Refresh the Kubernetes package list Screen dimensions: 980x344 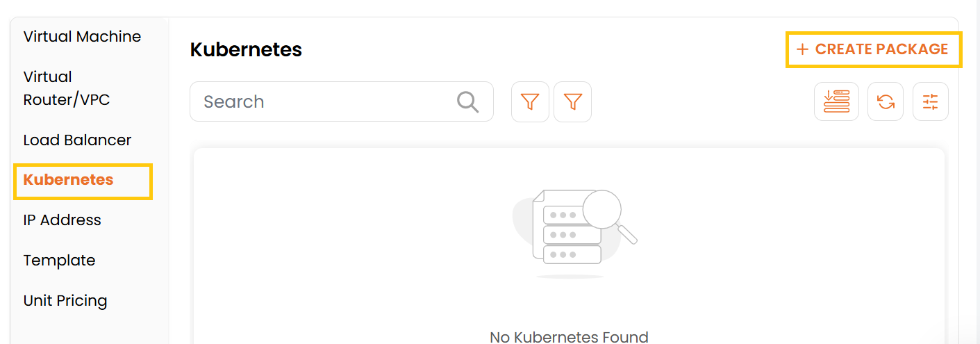point(886,102)
